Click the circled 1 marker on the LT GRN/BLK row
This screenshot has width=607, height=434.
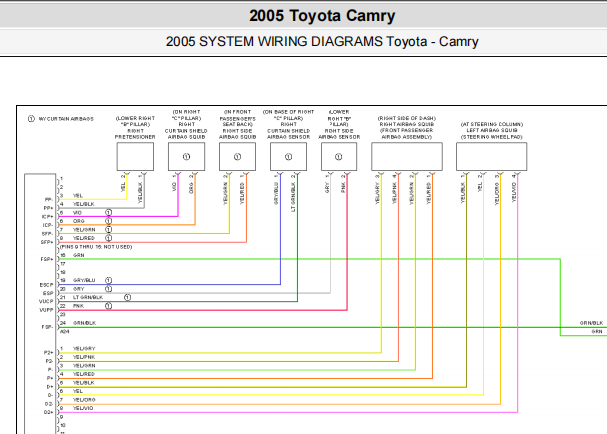(x=127, y=297)
